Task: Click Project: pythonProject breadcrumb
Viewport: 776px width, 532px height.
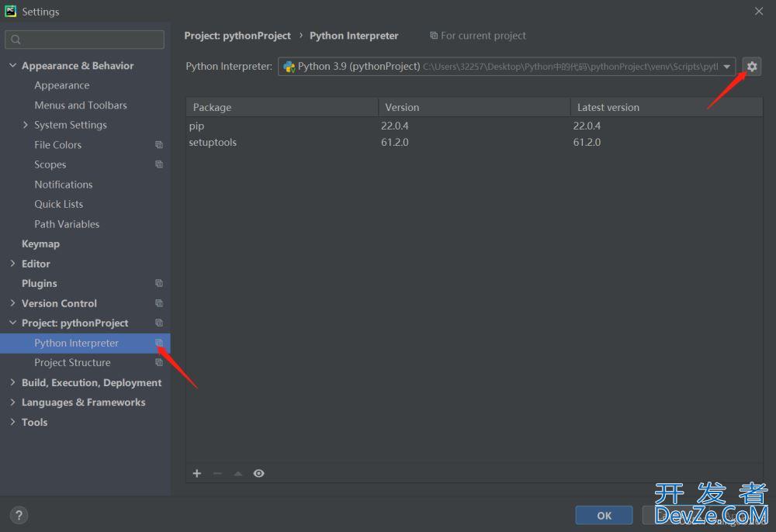Action: pos(237,36)
